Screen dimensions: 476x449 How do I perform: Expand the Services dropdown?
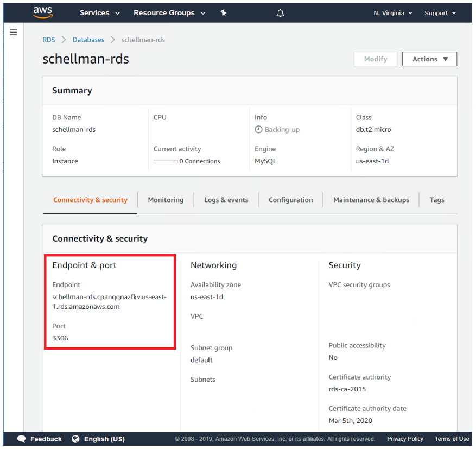pos(100,13)
